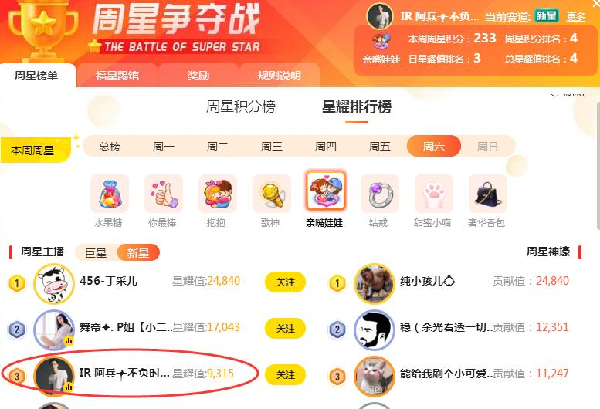Select the pink cat paw gift
The width and height of the screenshot is (600, 409).
[x=434, y=194]
